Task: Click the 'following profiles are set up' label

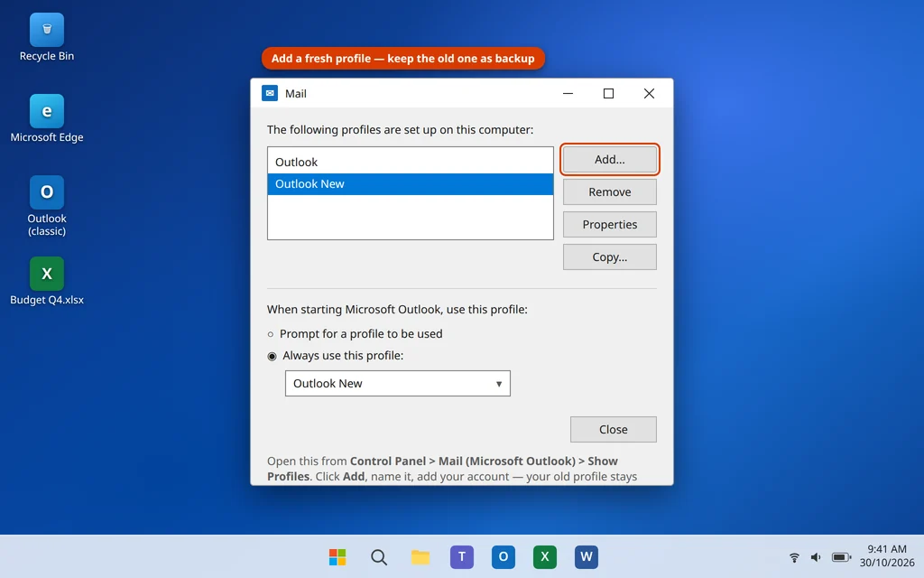Action: coord(400,130)
